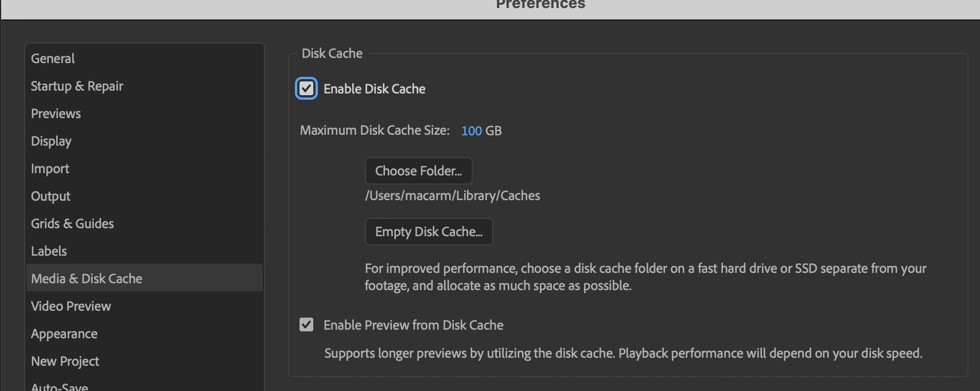The width and height of the screenshot is (980, 391).
Task: Select Startup & Repair in sidebar
Action: coord(77,86)
